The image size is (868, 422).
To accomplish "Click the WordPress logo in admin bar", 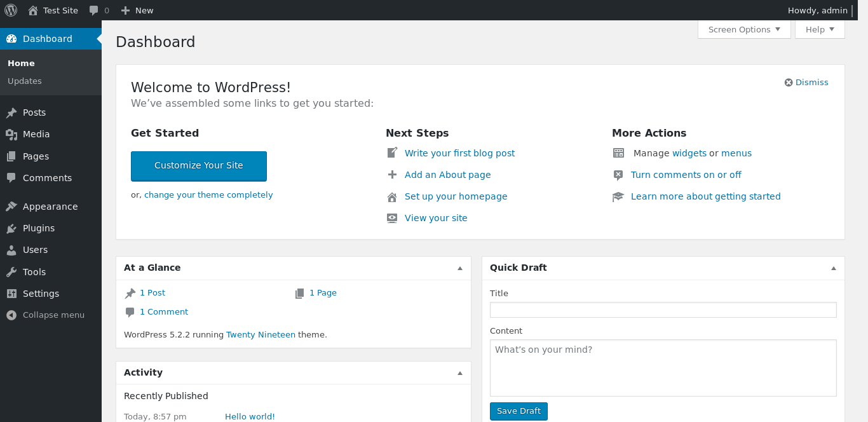I will click(11, 10).
